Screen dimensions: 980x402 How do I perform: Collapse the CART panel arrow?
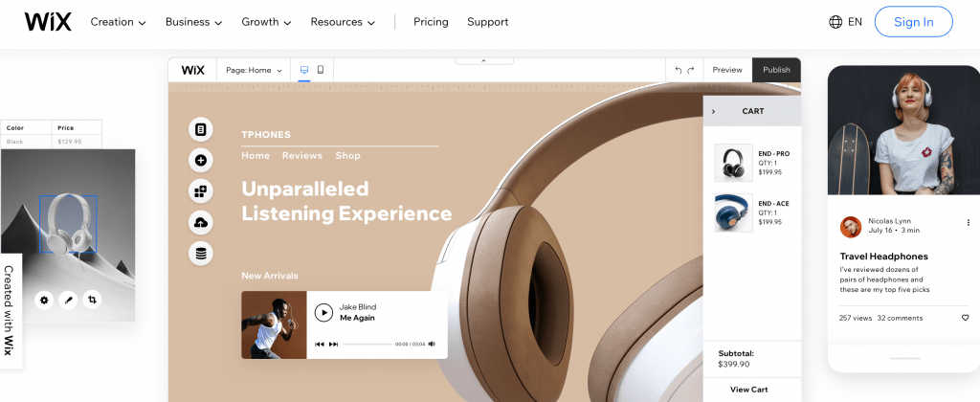(713, 111)
